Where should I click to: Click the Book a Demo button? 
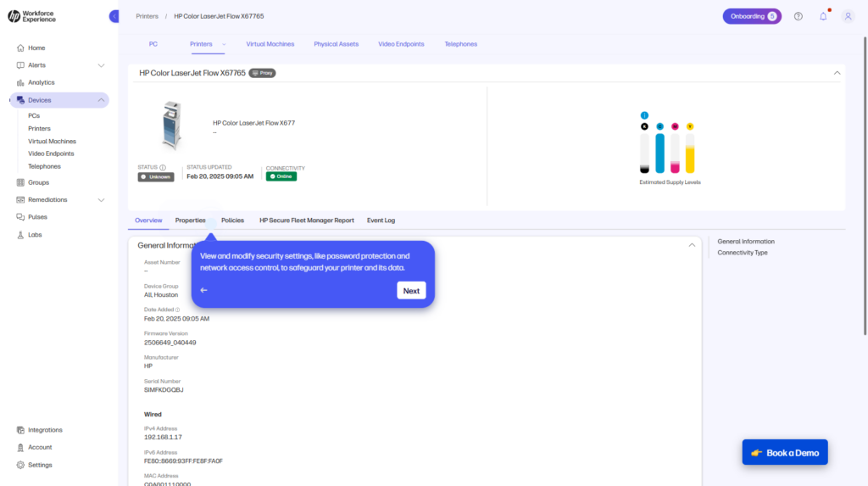click(785, 453)
